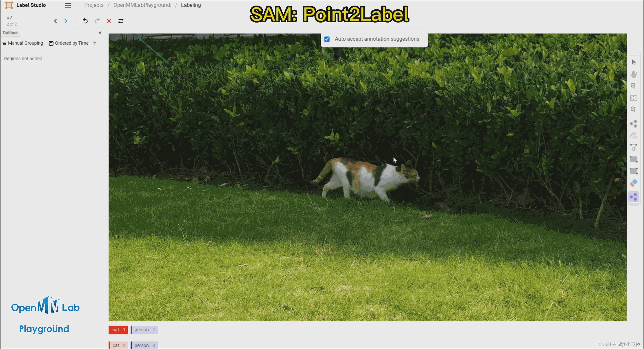Viewport: 644px width, 349px height.
Task: Expand the cat label category
Action: coord(118,330)
